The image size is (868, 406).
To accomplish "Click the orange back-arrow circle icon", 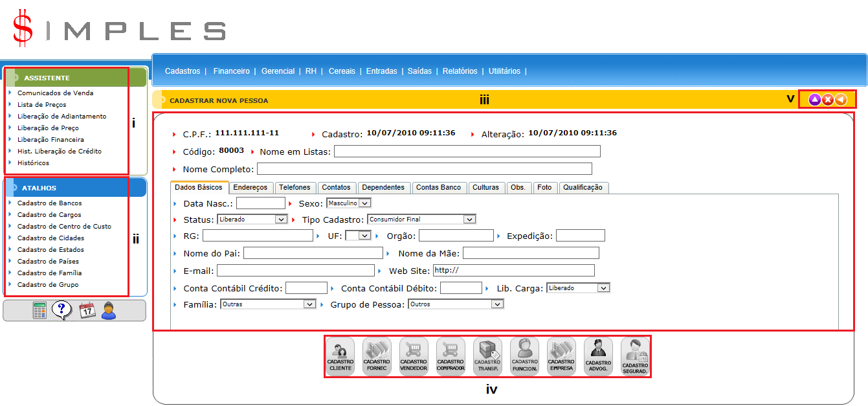I will click(840, 100).
